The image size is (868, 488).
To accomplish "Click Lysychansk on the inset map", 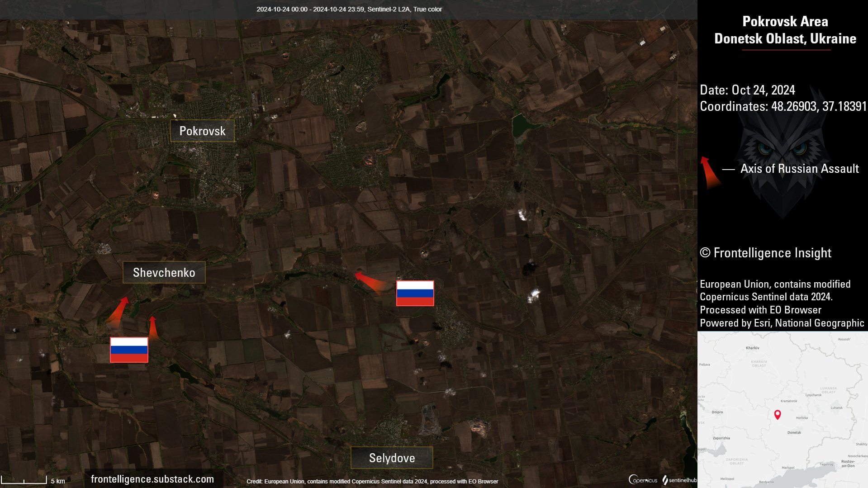I will (814, 395).
